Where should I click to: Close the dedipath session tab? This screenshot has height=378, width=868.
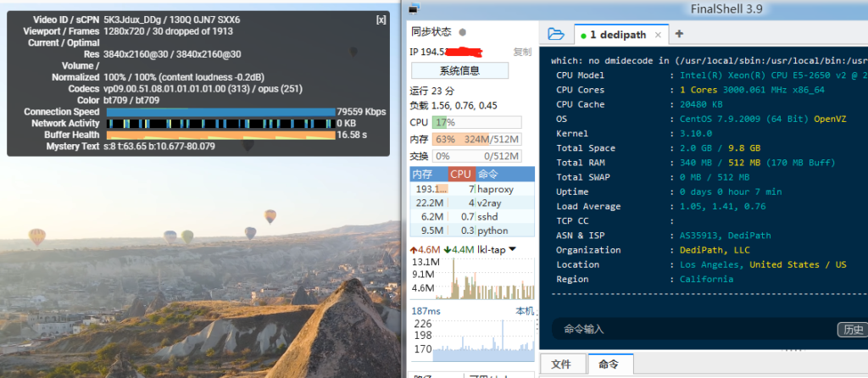(x=657, y=35)
